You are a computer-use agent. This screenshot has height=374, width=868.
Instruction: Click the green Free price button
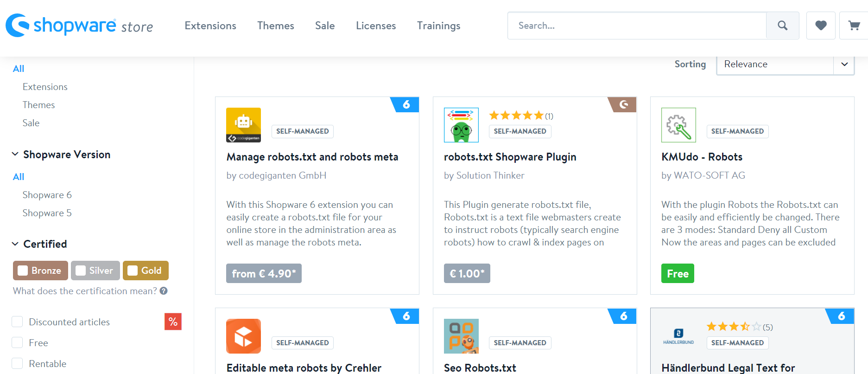click(678, 273)
